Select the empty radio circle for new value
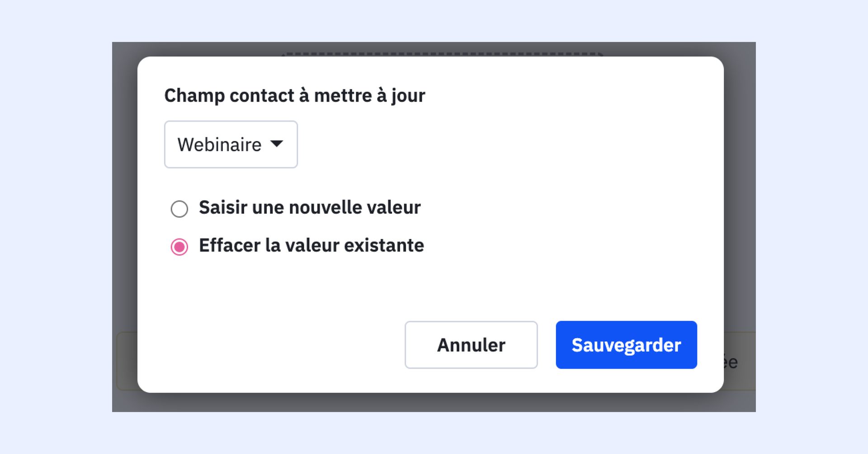Viewport: 868px width, 454px height. pyautogui.click(x=179, y=209)
